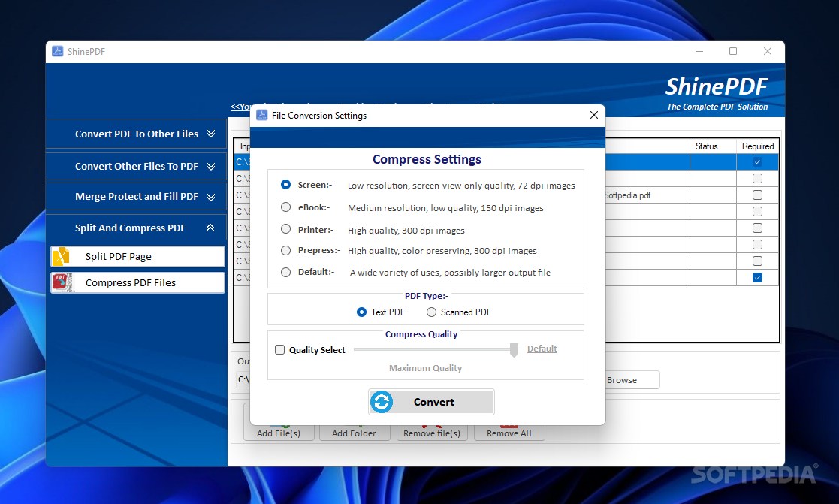Click Merge Protect and Fill PDF section

137,196
